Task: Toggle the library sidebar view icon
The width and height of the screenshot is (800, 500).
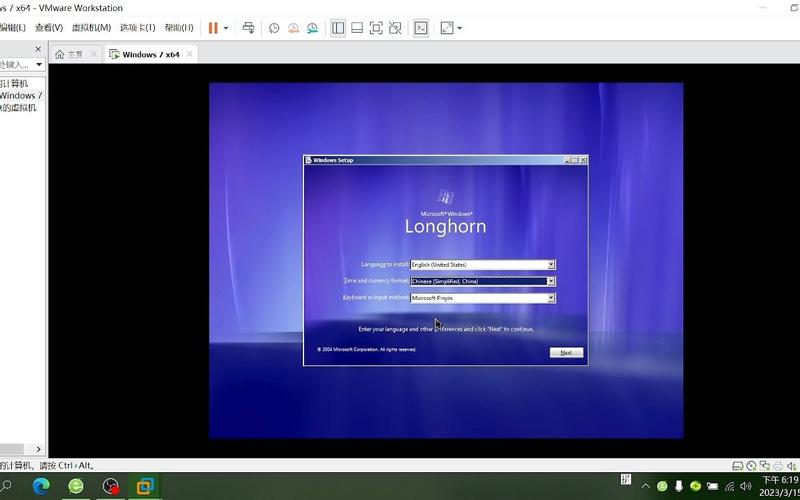Action: (x=338, y=28)
